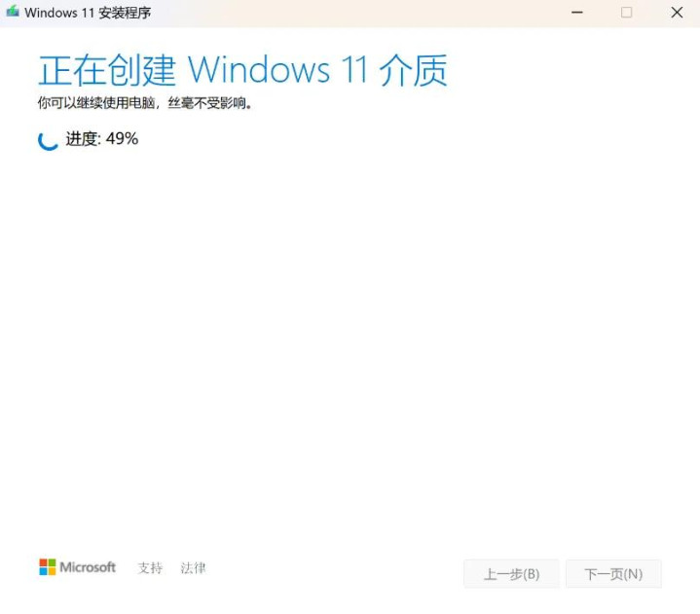Click the window title Windows 11 安装程序
The height and width of the screenshot is (614, 700).
88,13
